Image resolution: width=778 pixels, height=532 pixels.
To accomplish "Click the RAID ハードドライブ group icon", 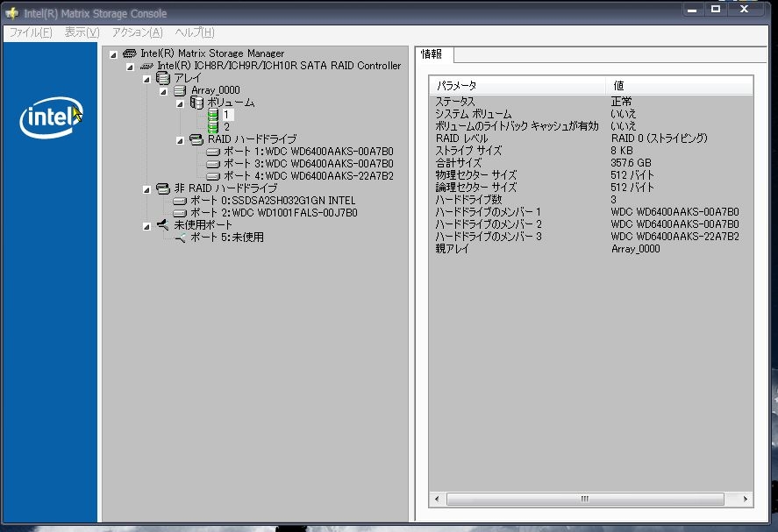I will tap(196, 140).
